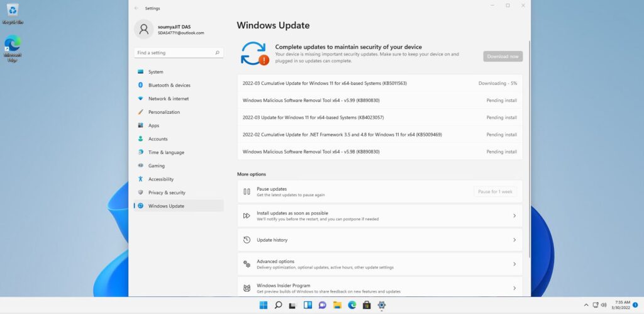Click the fast-forward icon for install updates
Viewport: 644px width, 314px height.
[247, 216]
